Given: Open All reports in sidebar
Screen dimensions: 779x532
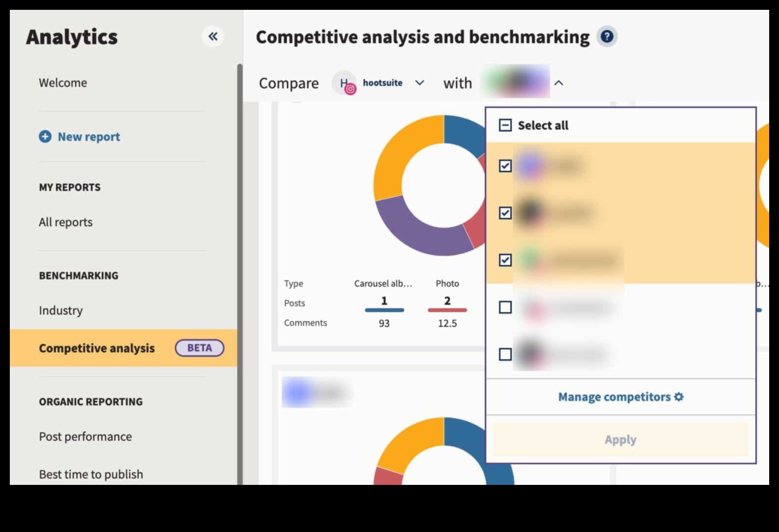Looking at the screenshot, I should pos(66,222).
